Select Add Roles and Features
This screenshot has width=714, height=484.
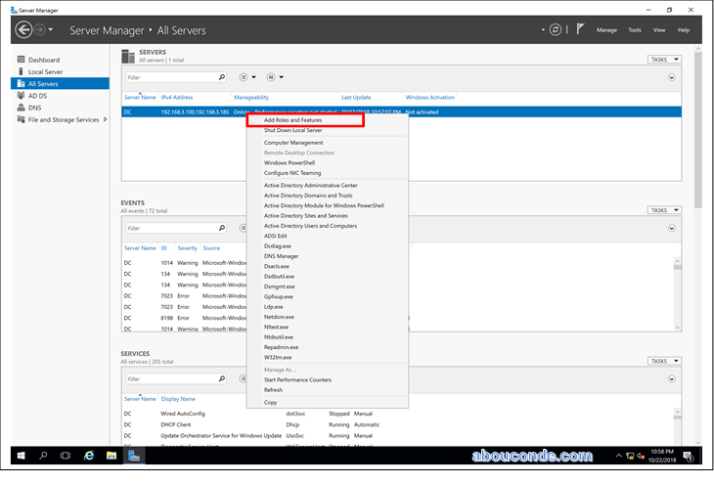[292, 120]
